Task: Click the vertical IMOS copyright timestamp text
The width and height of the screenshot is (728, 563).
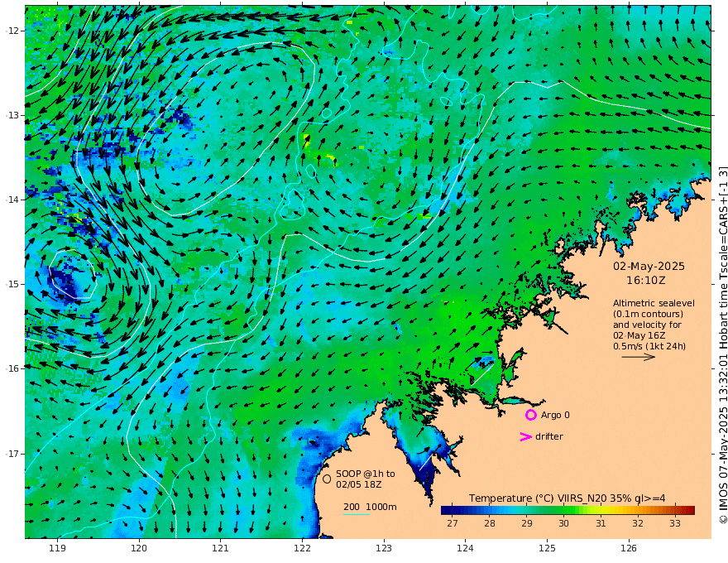Action: tap(722, 345)
